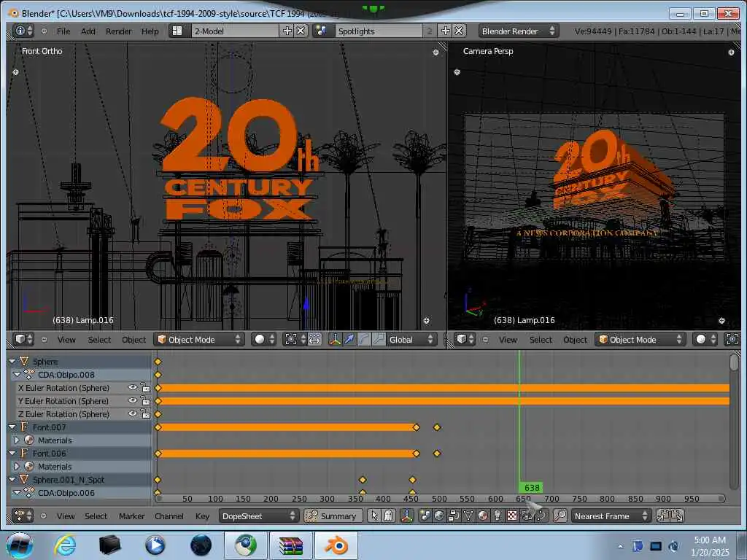Delete the 2-Model screen layout
The image size is (747, 560).
point(301,31)
